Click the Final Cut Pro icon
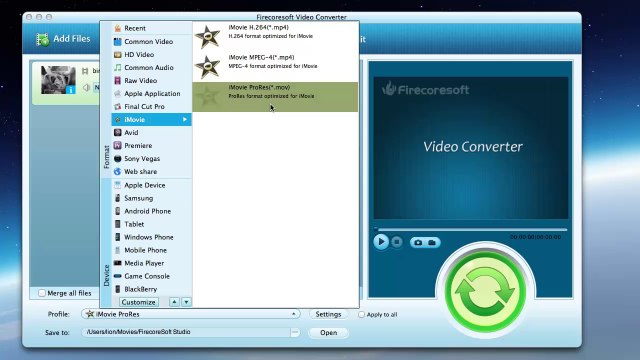This screenshot has width=640, height=360. pos(118,107)
